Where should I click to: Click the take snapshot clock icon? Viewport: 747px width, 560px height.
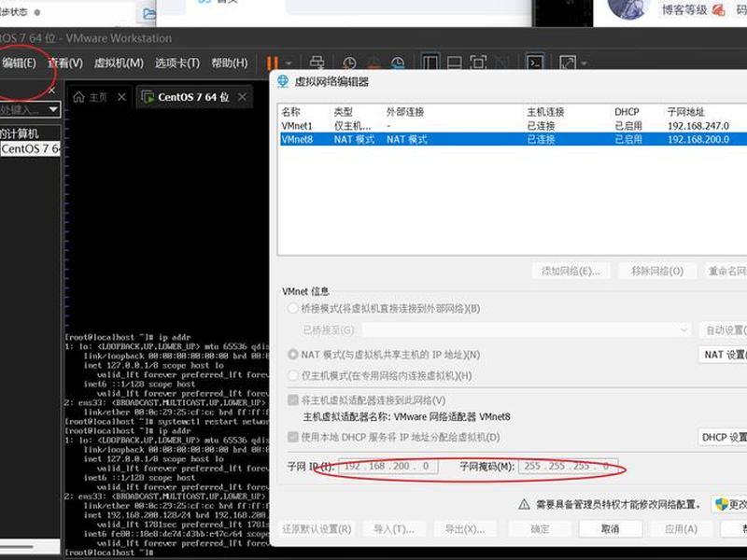point(349,63)
